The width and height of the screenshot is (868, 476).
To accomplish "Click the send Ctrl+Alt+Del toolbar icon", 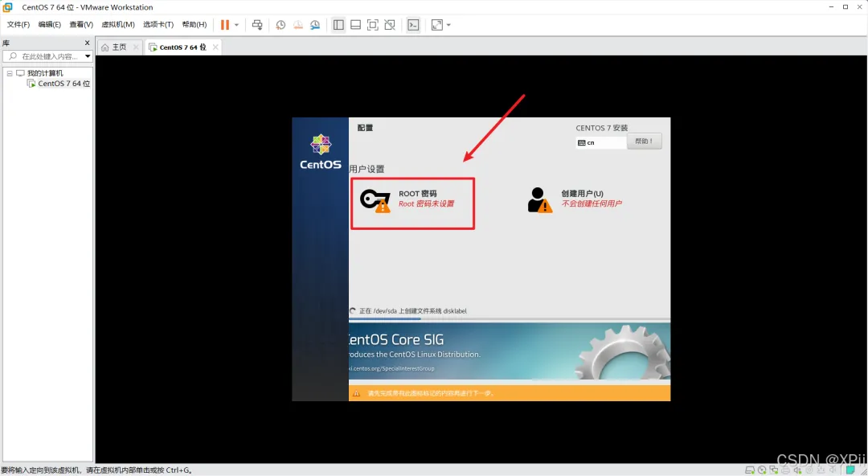I will 257,25.
